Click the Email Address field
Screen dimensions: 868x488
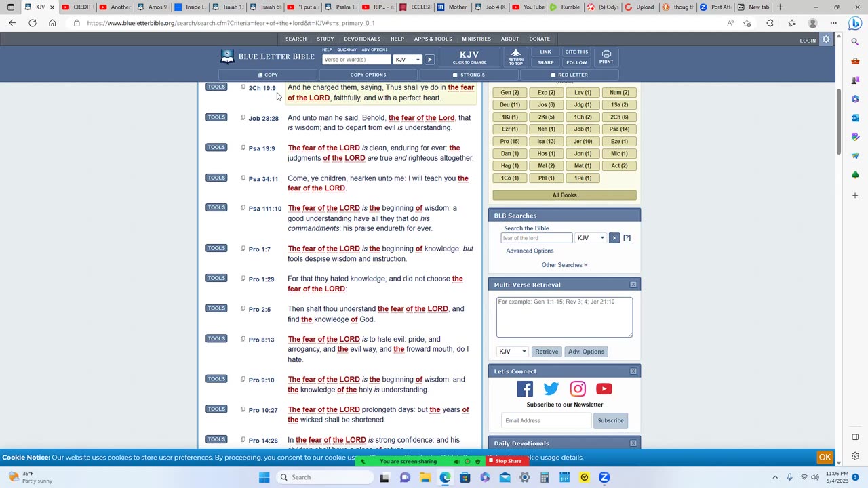click(547, 420)
